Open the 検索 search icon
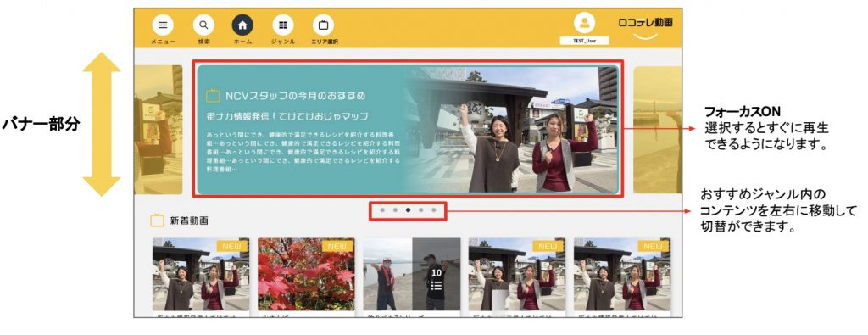The image size is (868, 335). pos(203,25)
